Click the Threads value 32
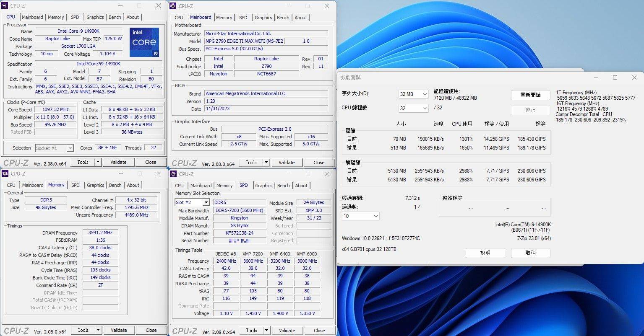The height and width of the screenshot is (336, 644). (153, 148)
